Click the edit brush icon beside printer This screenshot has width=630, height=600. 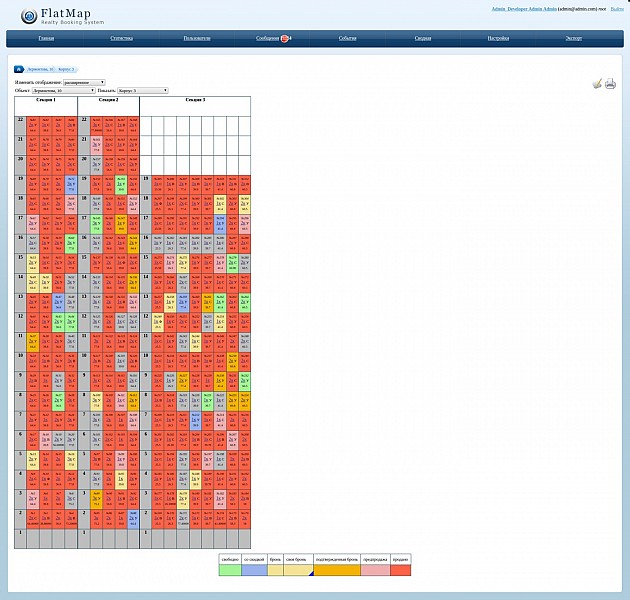[x=597, y=84]
